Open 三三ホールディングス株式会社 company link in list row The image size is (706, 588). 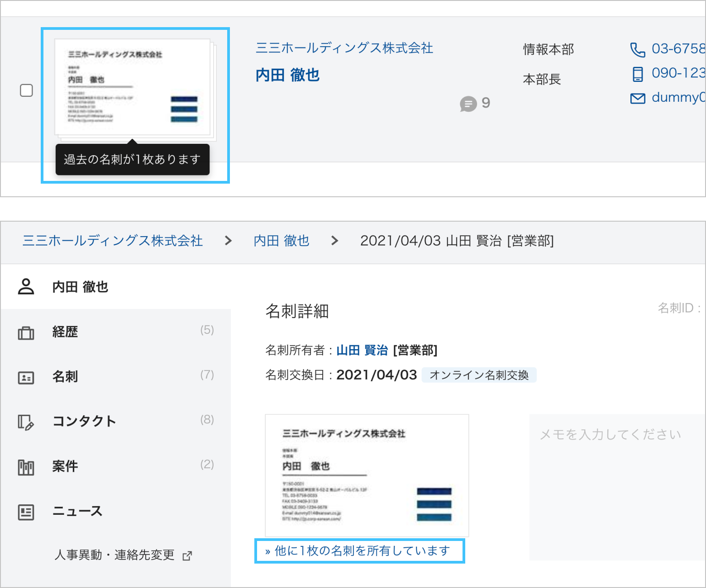point(344,48)
